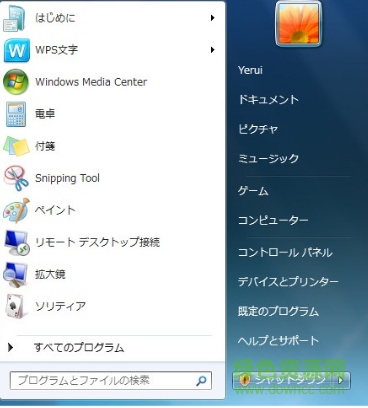Select the 電卓 label
Screen dimensions: 368x408
click(45, 114)
